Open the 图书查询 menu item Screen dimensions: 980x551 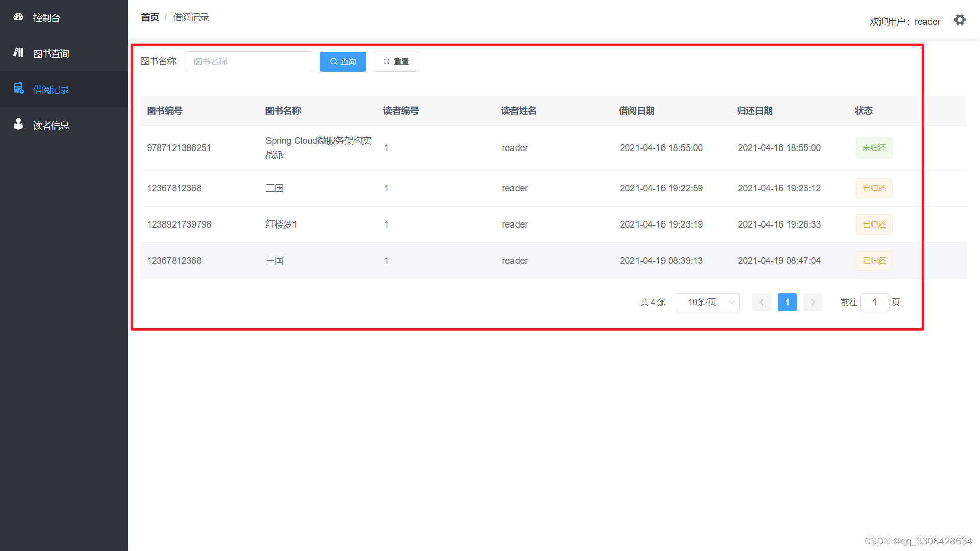(64, 54)
